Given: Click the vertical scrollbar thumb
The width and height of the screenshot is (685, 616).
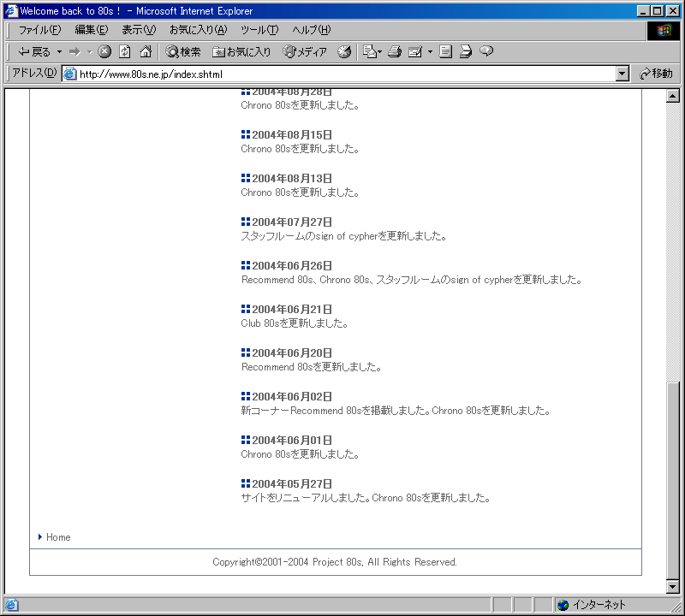Looking at the screenshot, I should coord(673,480).
